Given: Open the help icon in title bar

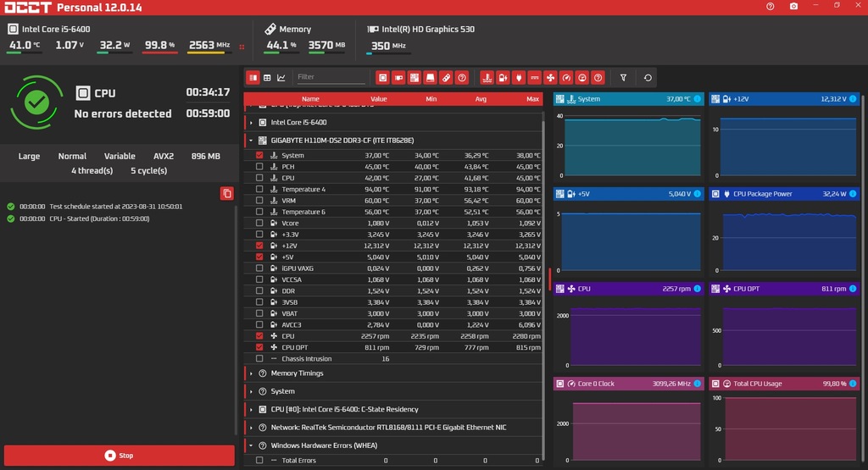Looking at the screenshot, I should (x=770, y=6).
